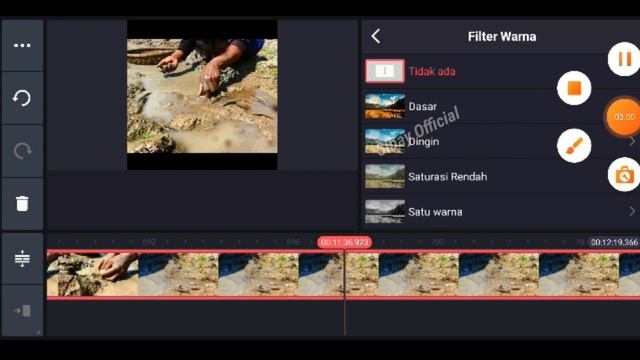640x360 pixels.
Task: Stop the screen recording
Action: click(x=574, y=88)
